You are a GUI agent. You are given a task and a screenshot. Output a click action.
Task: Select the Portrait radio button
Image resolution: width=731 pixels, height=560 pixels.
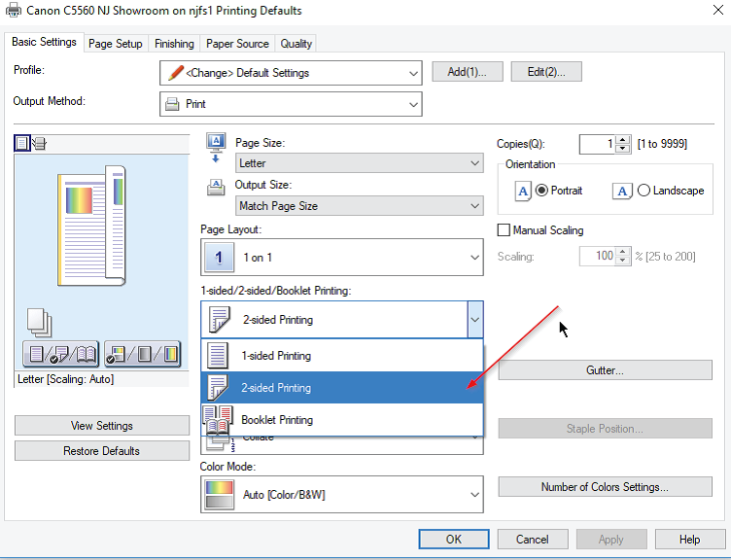pyautogui.click(x=541, y=191)
